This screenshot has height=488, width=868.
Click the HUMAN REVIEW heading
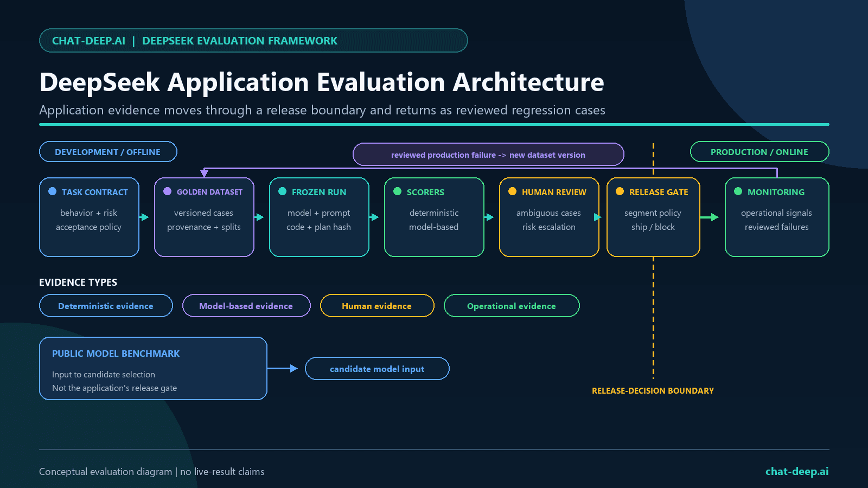coord(554,192)
